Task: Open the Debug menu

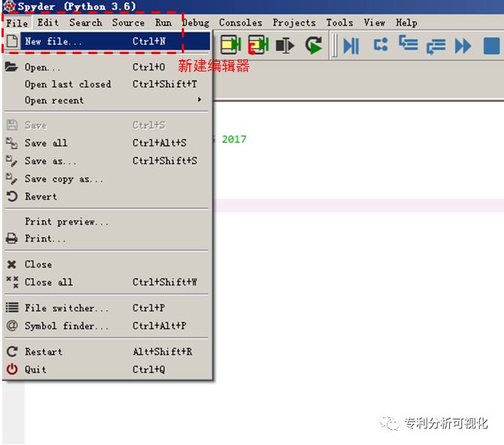Action: point(196,23)
